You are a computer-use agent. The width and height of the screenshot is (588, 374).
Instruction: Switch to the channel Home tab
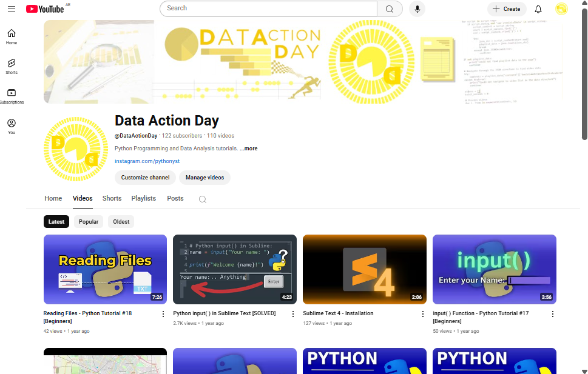tap(53, 198)
